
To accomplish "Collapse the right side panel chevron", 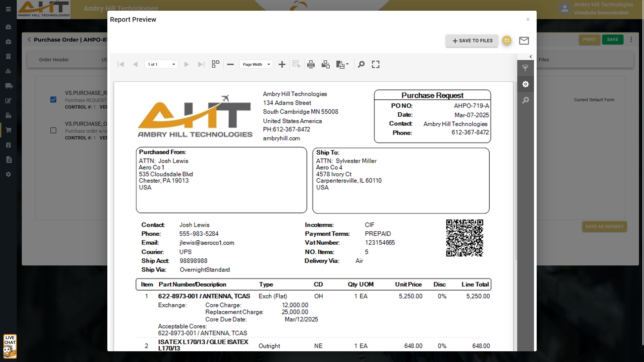I will pyautogui.click(x=531, y=57).
